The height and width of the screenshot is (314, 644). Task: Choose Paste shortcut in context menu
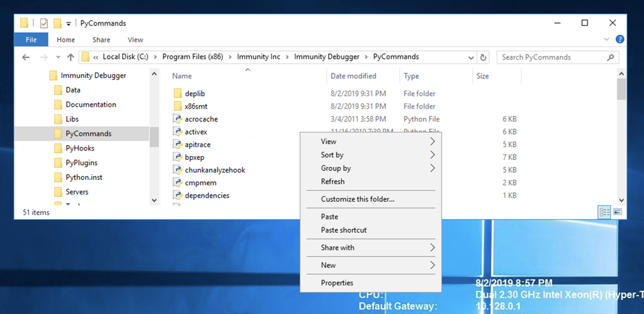click(x=370, y=230)
